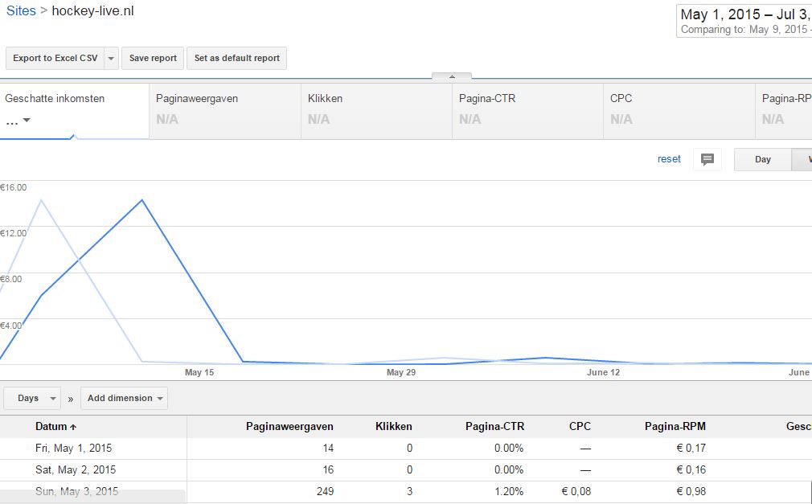Select the Geschatte inkomsten metric tab
812x504 pixels.
(74, 111)
